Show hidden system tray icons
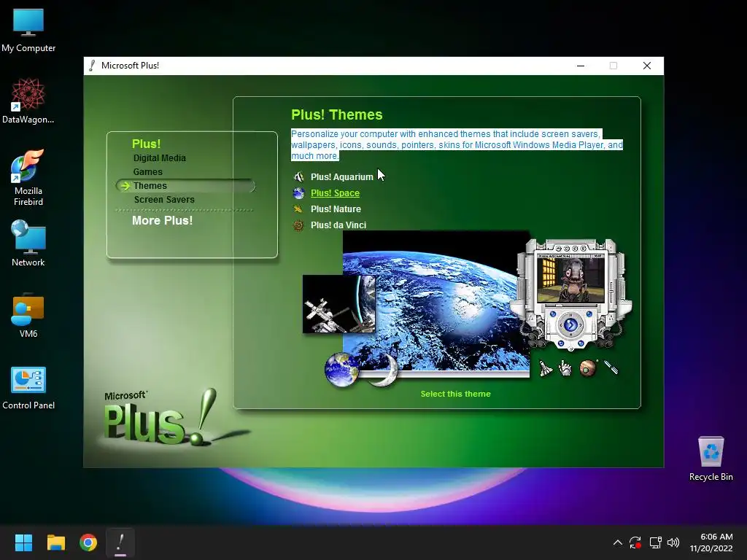The image size is (747, 560). click(x=617, y=542)
